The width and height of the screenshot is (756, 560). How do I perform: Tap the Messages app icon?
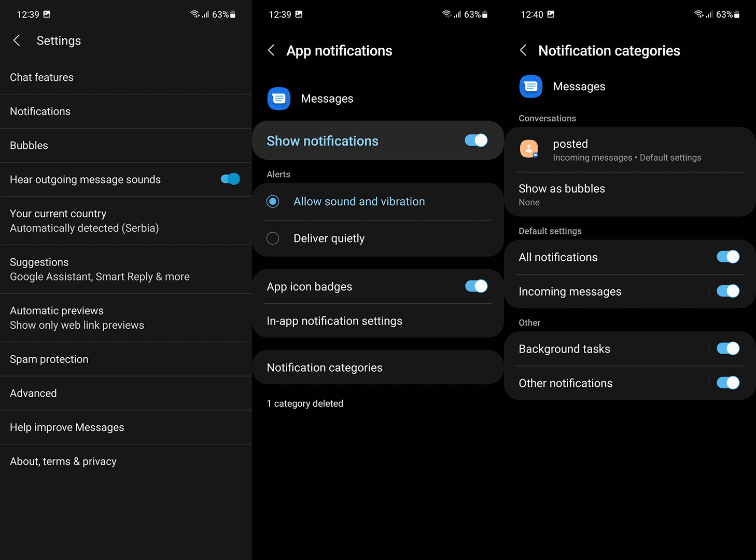[278, 99]
